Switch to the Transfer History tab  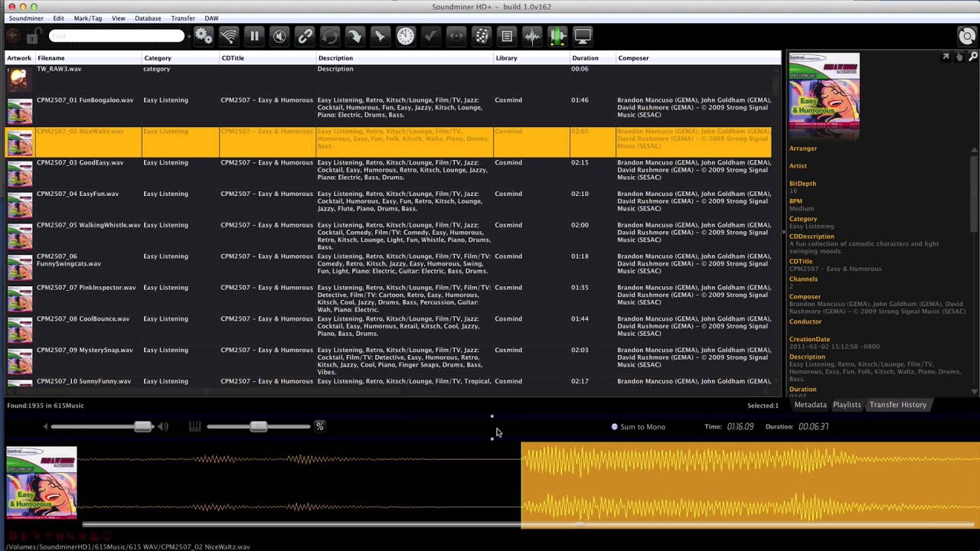point(898,405)
